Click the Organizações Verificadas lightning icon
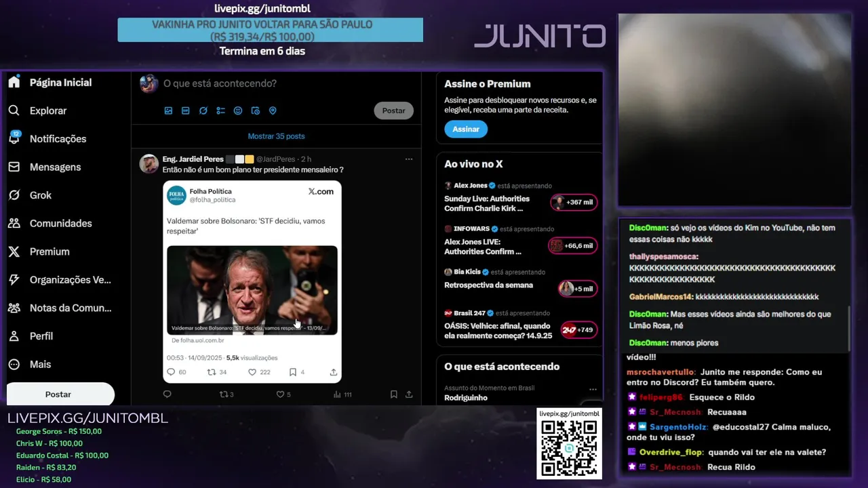 click(x=14, y=280)
